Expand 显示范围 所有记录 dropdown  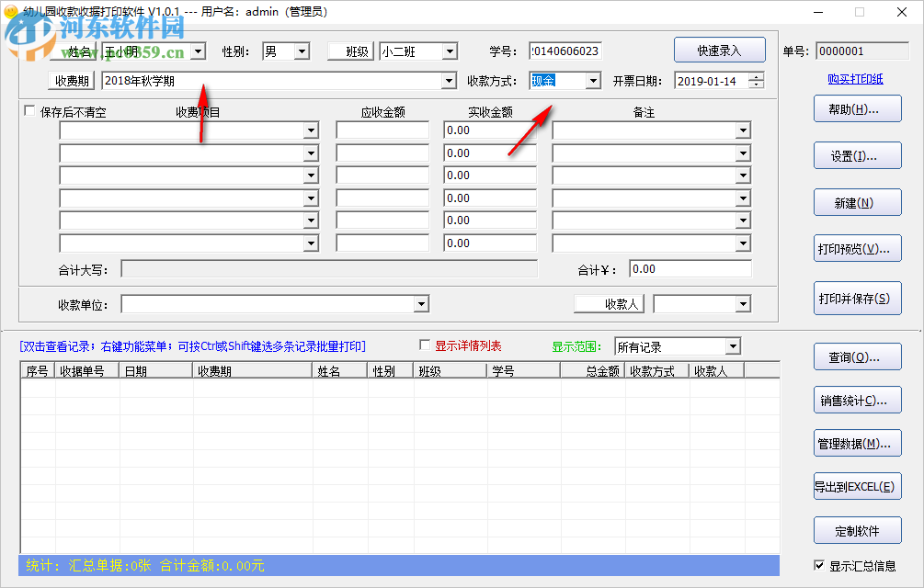733,346
